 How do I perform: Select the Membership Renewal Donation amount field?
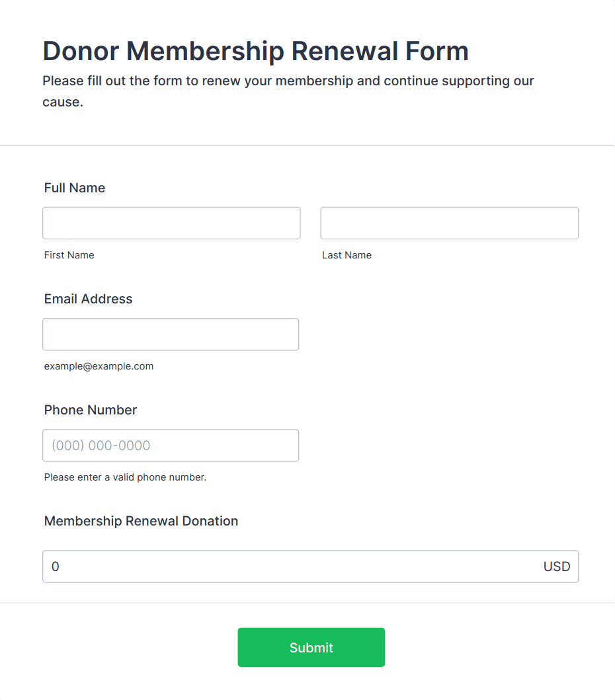[291, 566]
